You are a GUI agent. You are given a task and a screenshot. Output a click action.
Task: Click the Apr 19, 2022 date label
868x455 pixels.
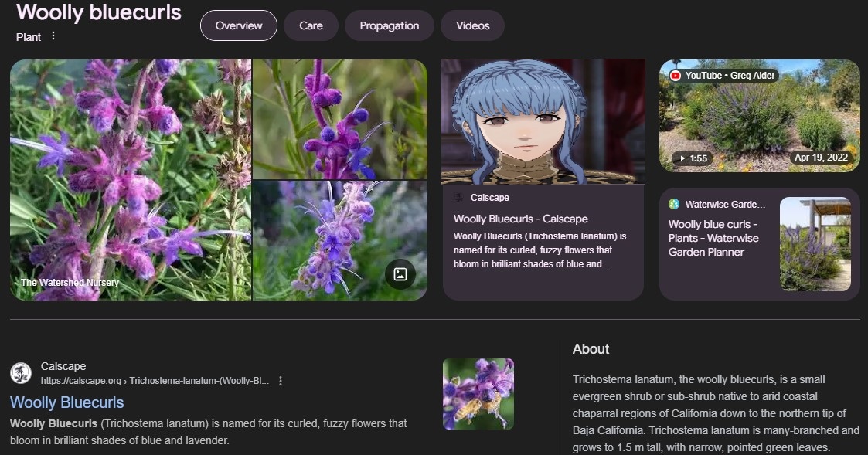[821, 157]
